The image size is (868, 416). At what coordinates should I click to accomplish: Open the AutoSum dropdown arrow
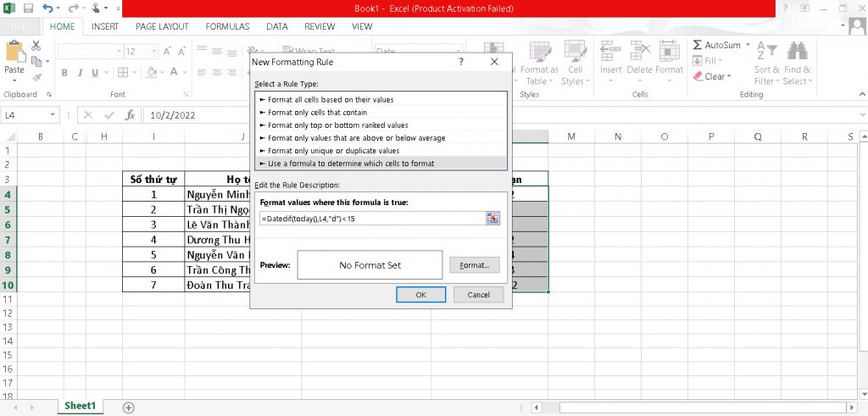(x=748, y=45)
